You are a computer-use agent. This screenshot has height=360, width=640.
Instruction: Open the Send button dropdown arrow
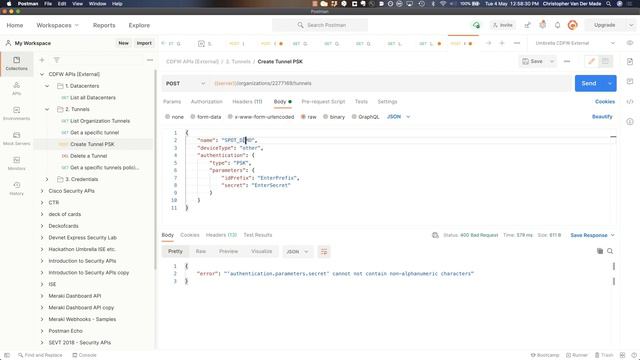click(609, 83)
